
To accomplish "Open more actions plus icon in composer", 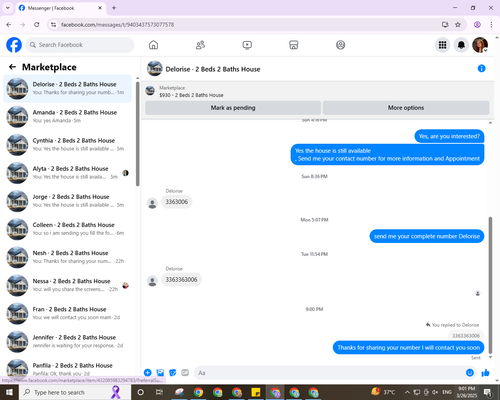I will (x=148, y=373).
